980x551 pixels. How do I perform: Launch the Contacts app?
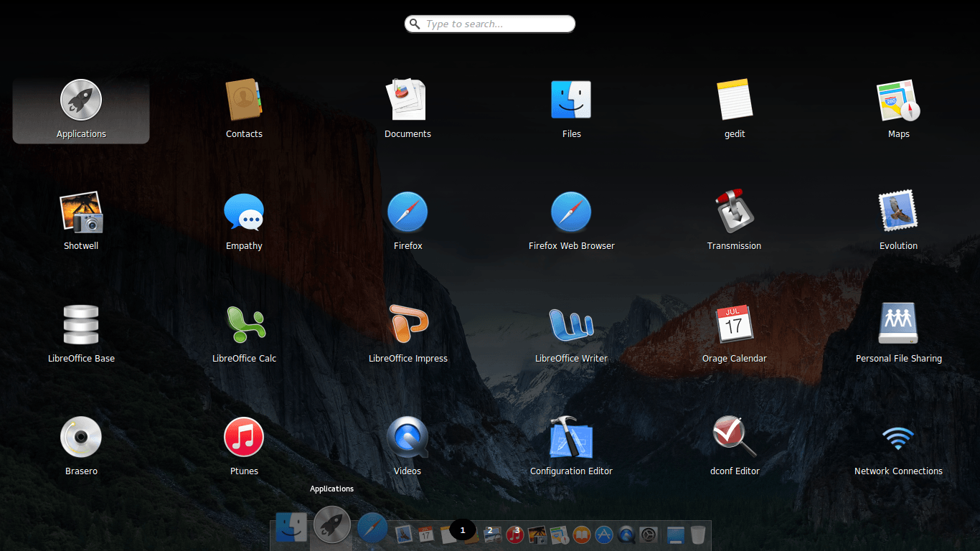(x=244, y=110)
